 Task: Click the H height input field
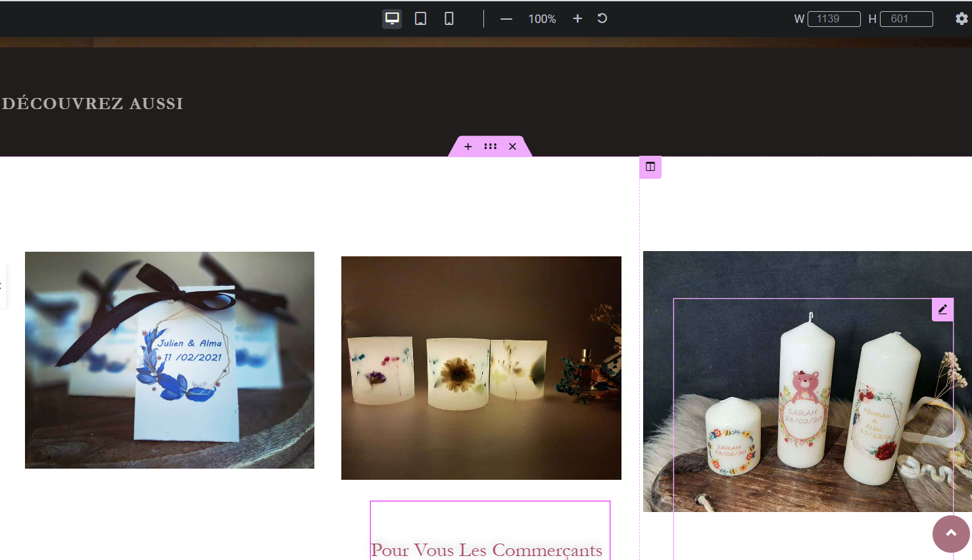906,19
